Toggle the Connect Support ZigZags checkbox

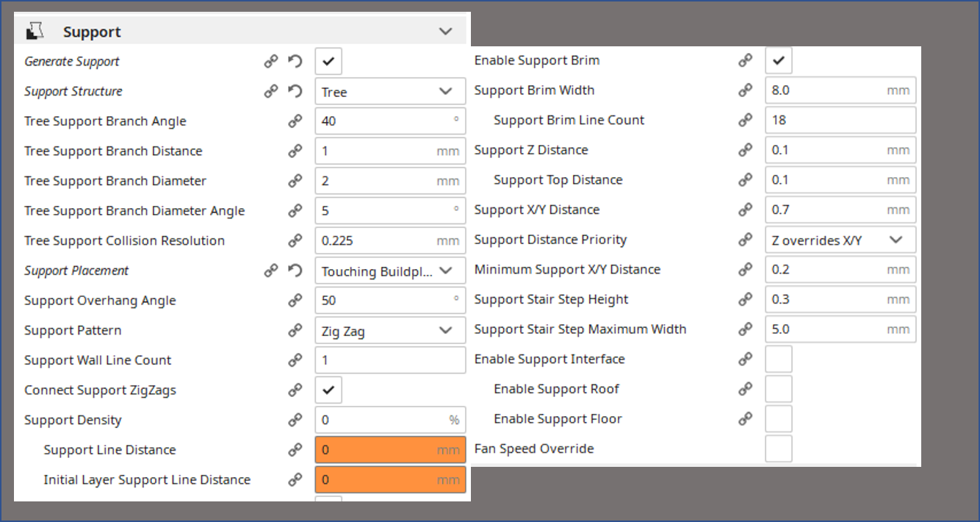point(328,390)
